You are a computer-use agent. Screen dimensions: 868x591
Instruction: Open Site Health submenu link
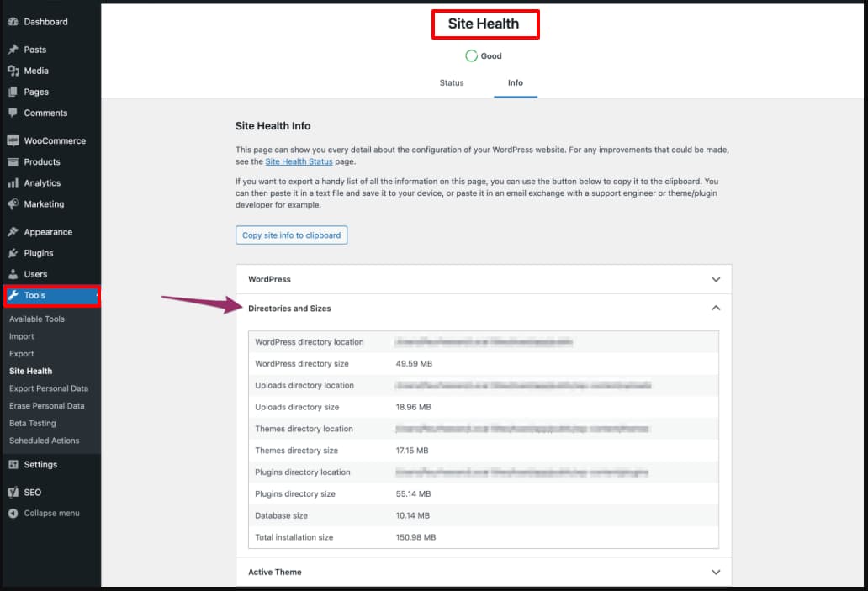(30, 372)
